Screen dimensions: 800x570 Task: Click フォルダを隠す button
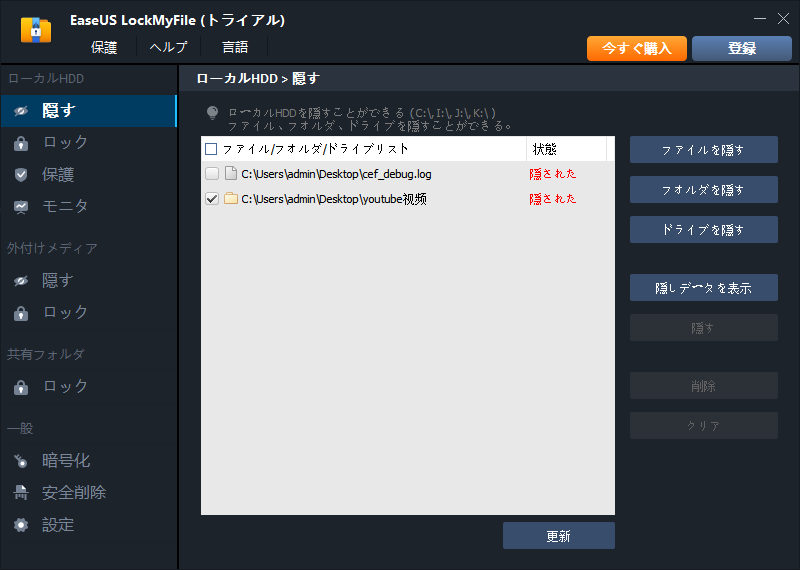point(704,189)
